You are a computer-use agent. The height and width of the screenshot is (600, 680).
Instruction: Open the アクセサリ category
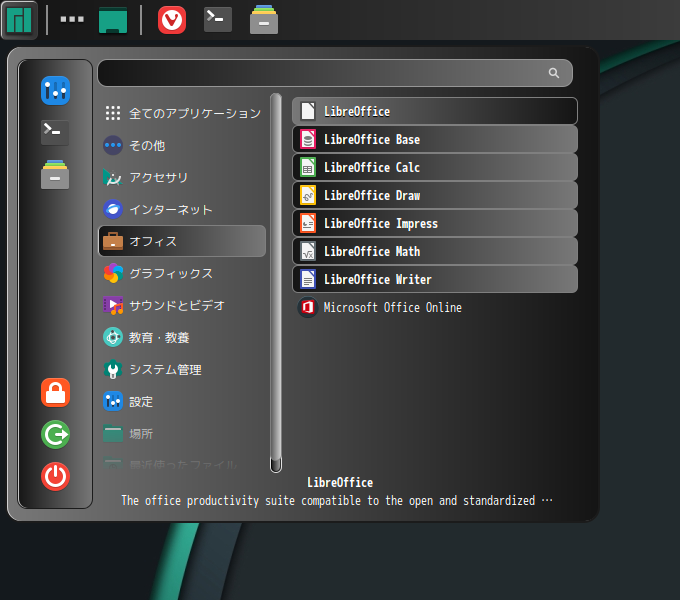click(x=182, y=177)
